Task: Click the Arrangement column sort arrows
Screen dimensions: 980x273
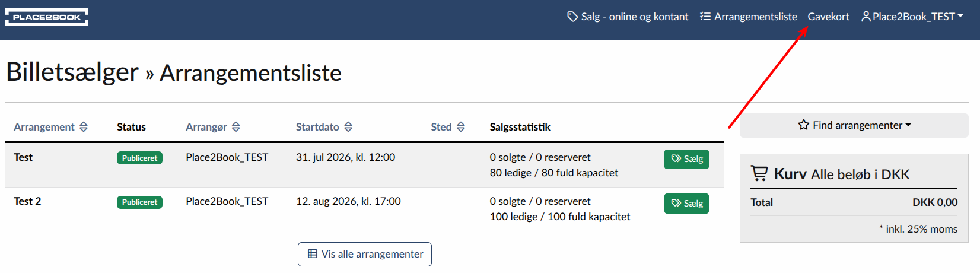Action: [x=84, y=127]
